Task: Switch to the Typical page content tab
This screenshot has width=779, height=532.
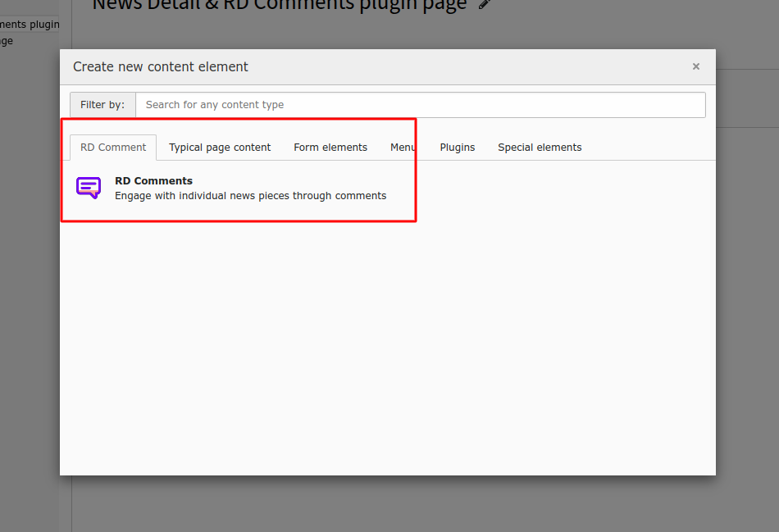Action: point(219,147)
